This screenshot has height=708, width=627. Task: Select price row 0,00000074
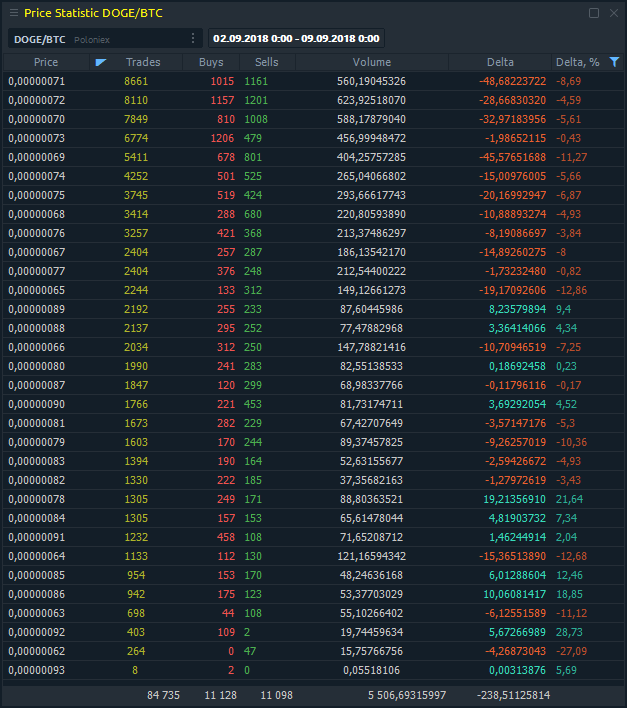pos(313,176)
